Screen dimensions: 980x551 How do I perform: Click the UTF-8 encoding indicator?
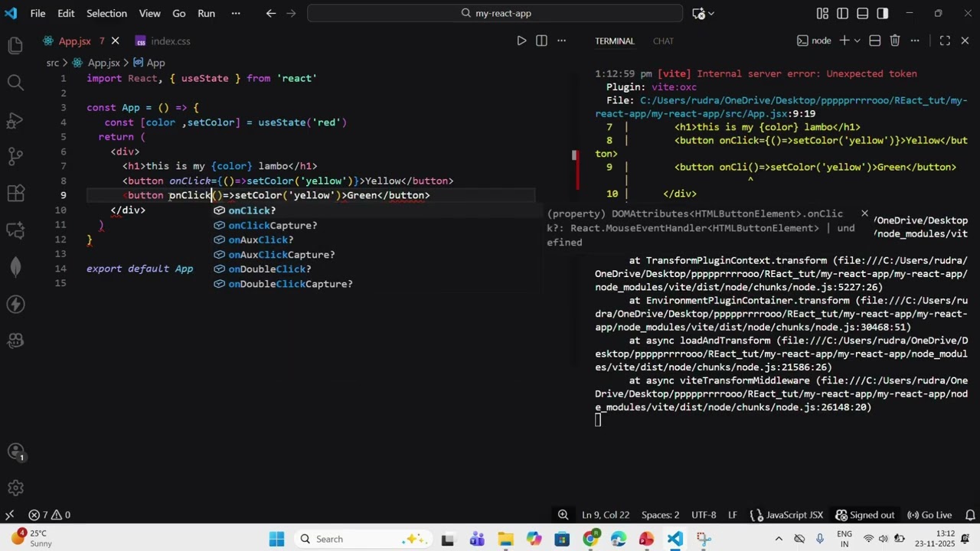[x=704, y=515]
